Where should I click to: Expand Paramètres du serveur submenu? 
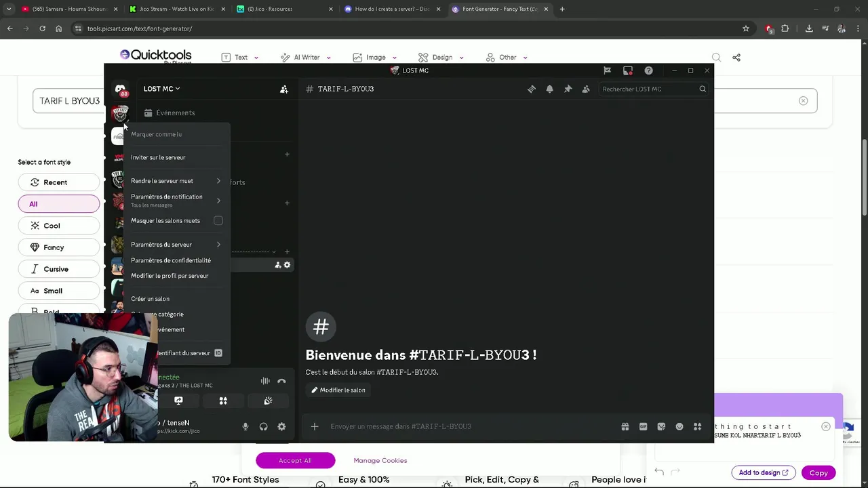176,245
